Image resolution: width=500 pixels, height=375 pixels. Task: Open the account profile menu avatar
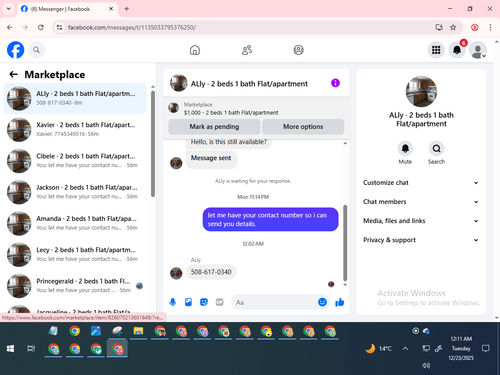pos(478,50)
